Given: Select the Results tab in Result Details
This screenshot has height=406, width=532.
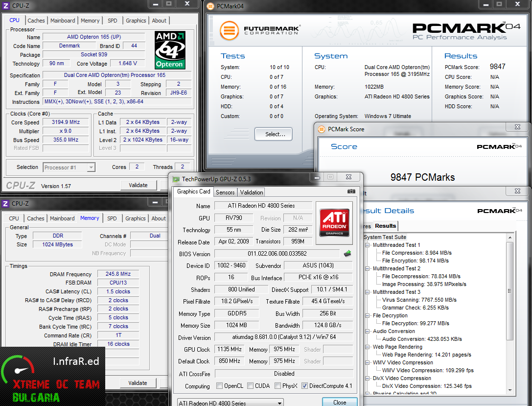Looking at the screenshot, I should 386,226.
